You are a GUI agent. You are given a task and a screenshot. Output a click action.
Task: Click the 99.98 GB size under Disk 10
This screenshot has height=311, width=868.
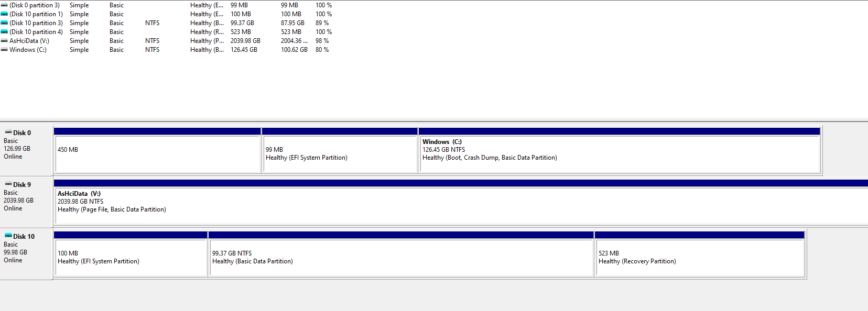point(15,252)
